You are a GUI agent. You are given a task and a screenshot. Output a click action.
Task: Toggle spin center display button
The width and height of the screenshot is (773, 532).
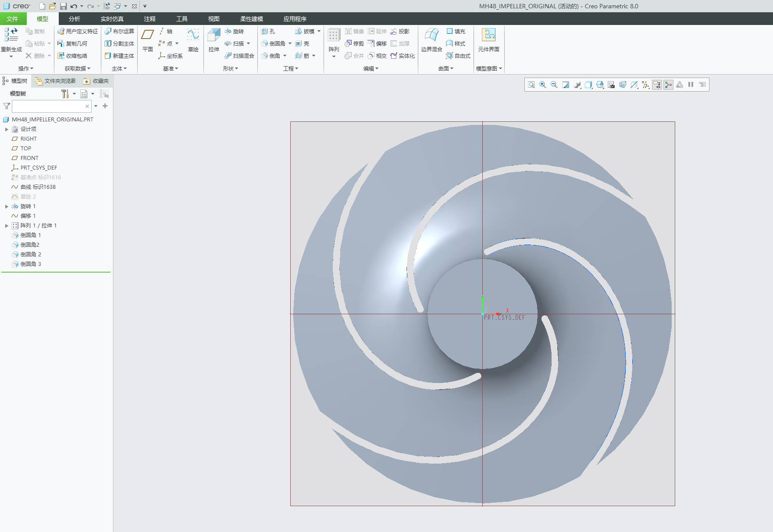point(668,85)
